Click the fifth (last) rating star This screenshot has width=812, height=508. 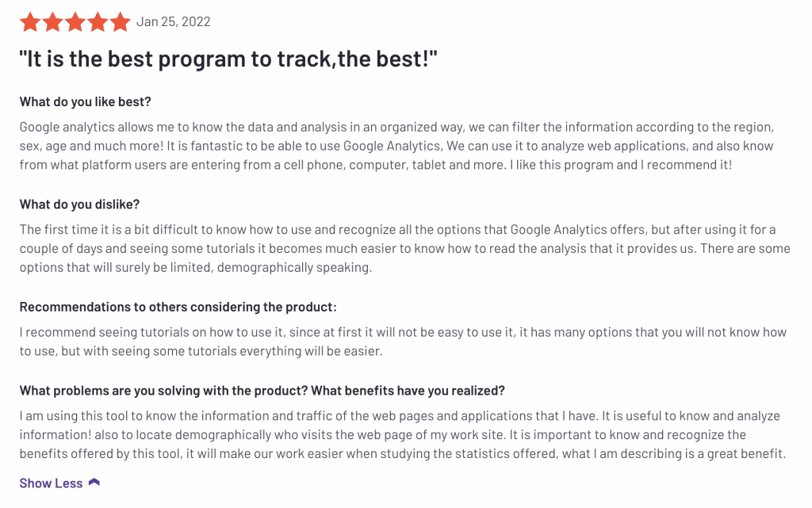click(121, 22)
